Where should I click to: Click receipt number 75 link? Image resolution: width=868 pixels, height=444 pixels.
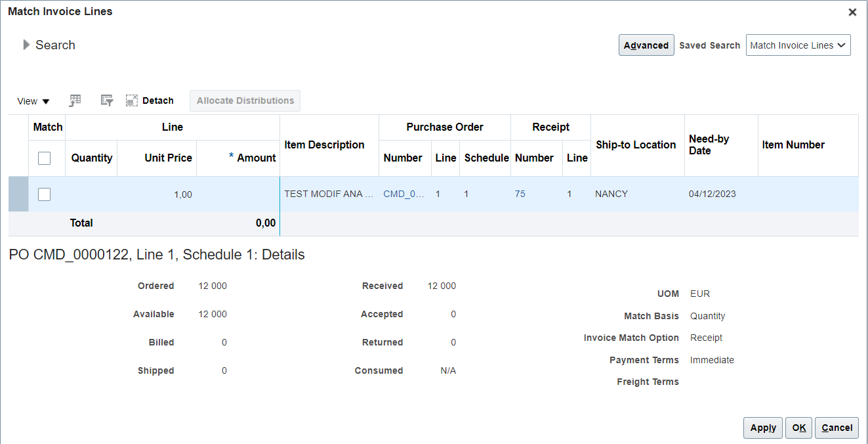pos(520,194)
